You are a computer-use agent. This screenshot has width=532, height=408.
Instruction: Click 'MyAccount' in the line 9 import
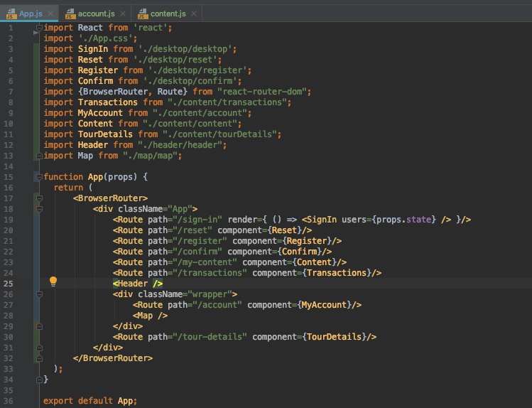(100, 113)
